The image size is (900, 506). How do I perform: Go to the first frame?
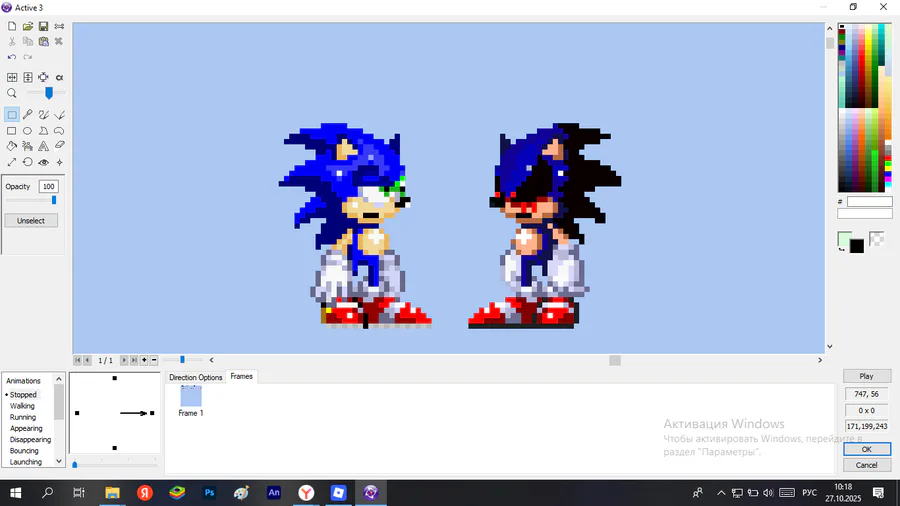click(77, 360)
